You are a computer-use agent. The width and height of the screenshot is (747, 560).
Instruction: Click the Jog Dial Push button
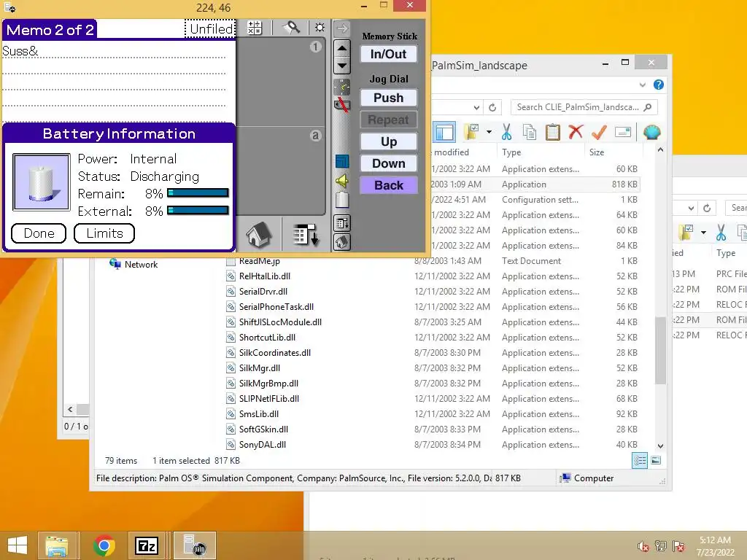click(389, 98)
